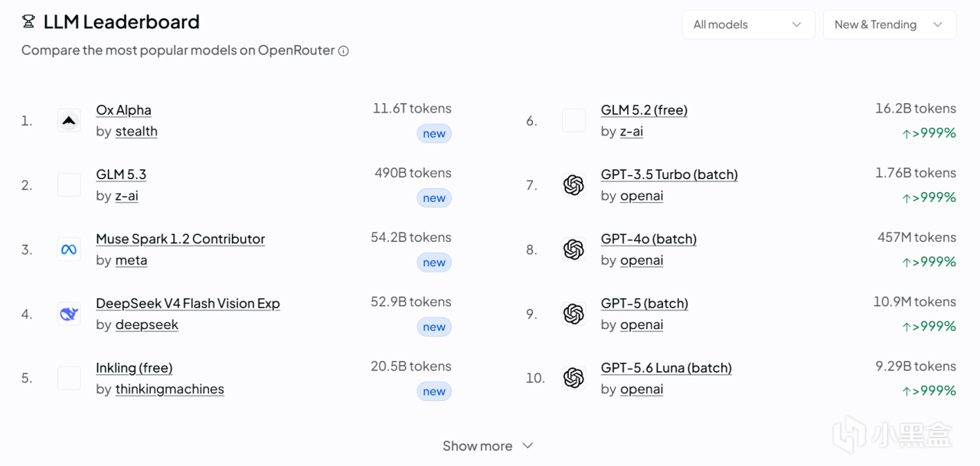Open the GLM 5.2 (free) model link
Screen dimensions: 980x466
click(x=644, y=110)
